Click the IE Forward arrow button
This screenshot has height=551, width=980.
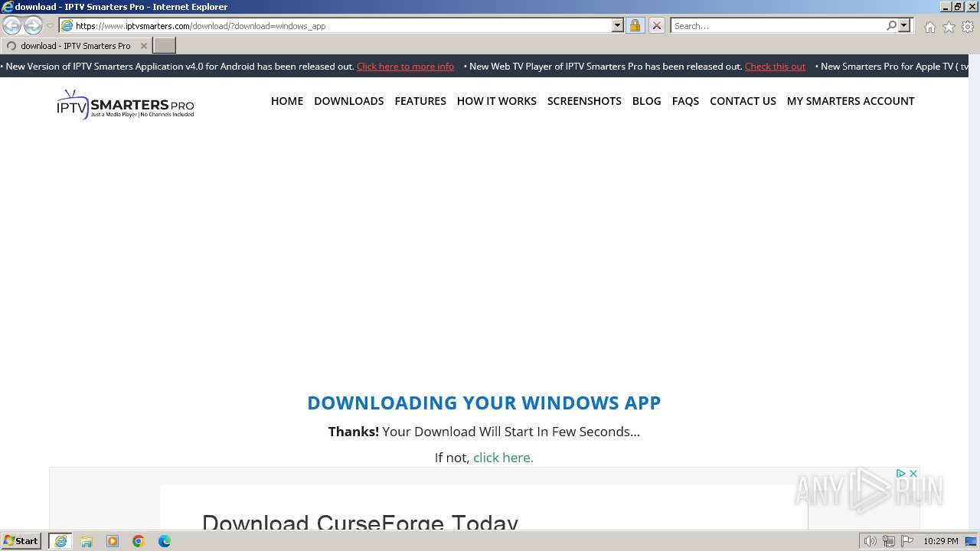coord(33,25)
